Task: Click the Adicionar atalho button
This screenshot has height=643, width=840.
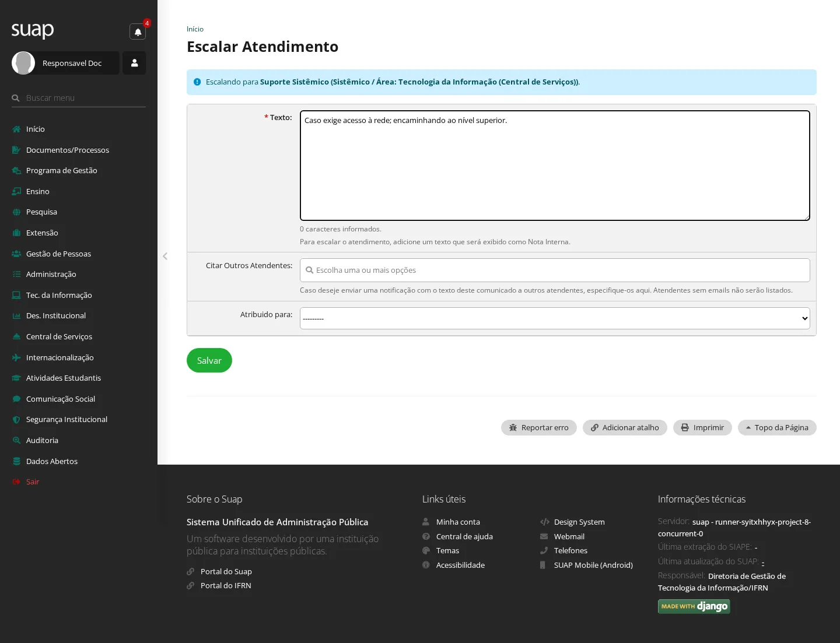Action: point(625,427)
